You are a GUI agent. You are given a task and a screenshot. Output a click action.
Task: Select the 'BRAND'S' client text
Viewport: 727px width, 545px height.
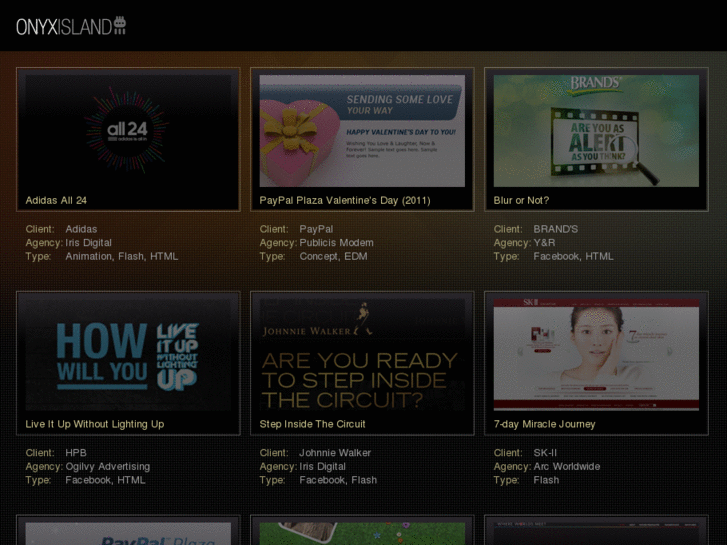tap(555, 229)
